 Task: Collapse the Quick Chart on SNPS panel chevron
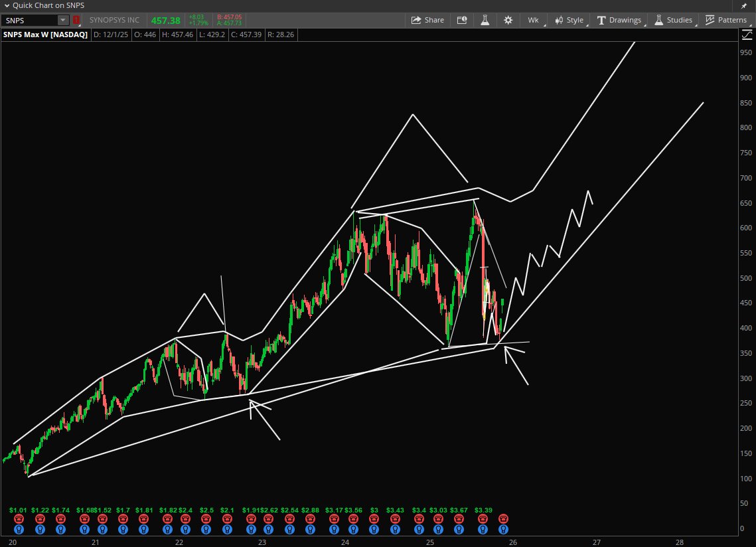tap(7, 6)
